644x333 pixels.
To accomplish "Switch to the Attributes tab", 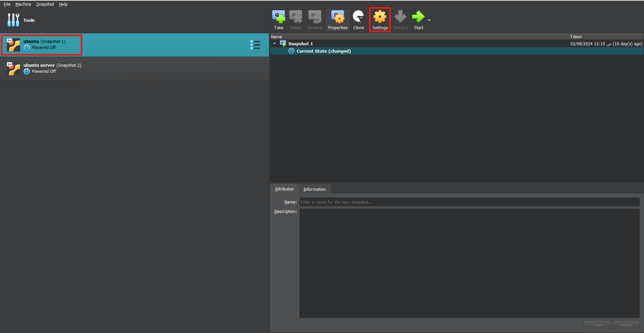I will 284,189.
